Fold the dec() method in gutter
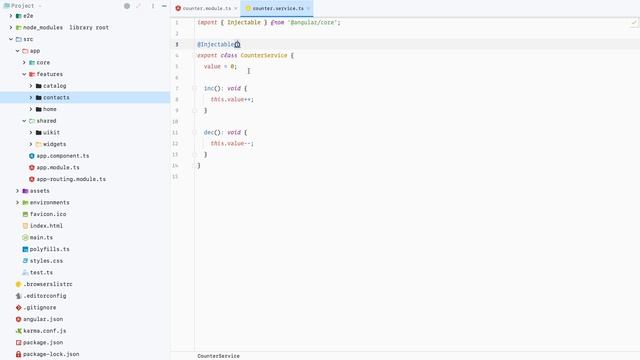 click(x=195, y=132)
